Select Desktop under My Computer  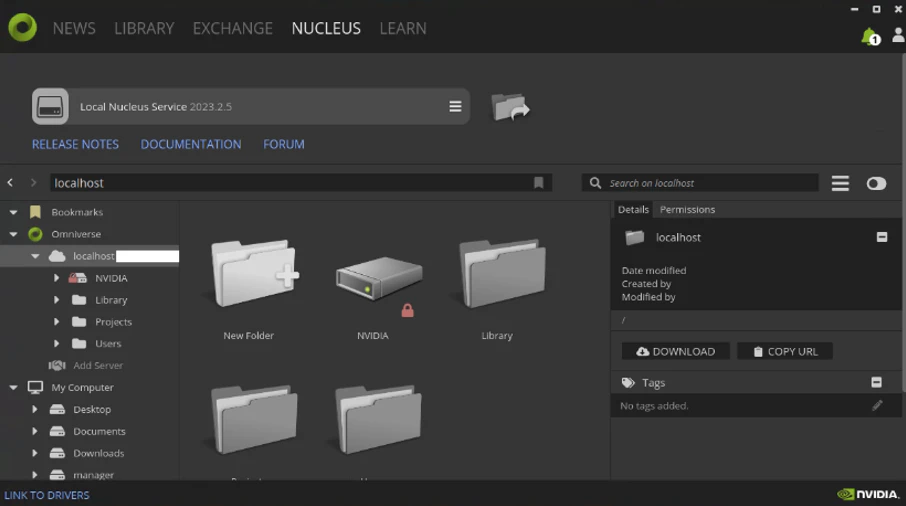tap(92, 410)
